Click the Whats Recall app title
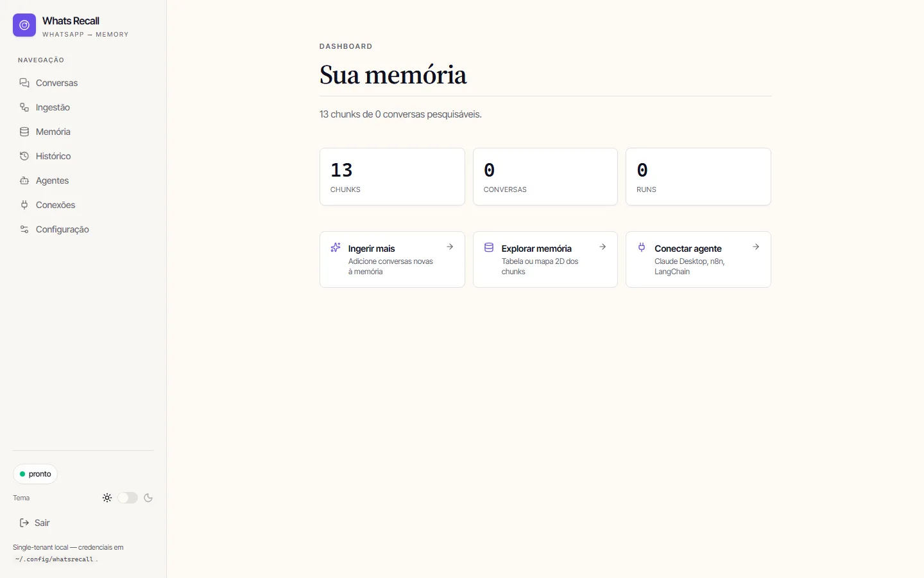Image resolution: width=924 pixels, height=578 pixels. pyautogui.click(x=71, y=21)
